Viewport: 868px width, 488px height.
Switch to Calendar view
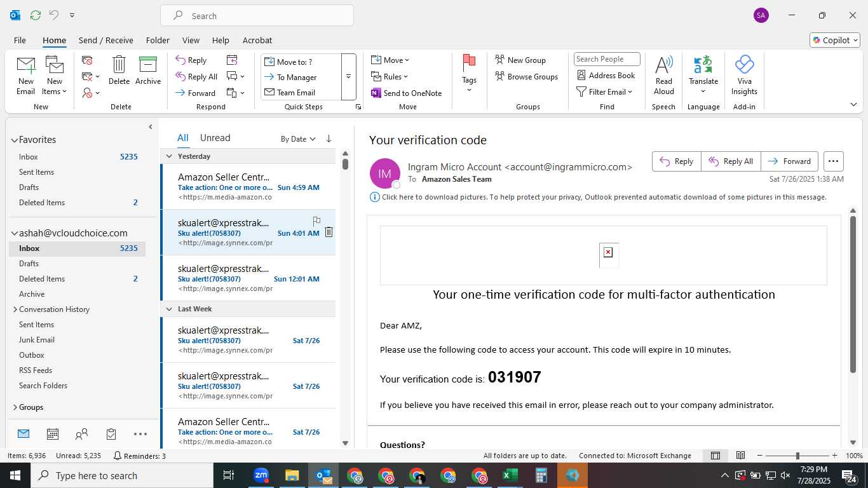coord(53,434)
